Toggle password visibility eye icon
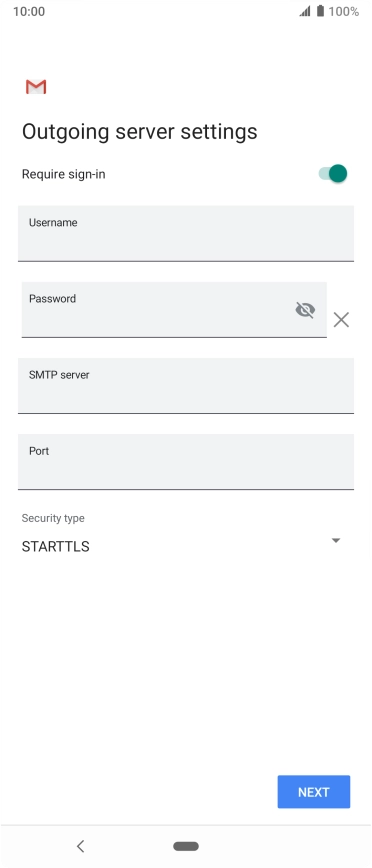The width and height of the screenshot is (372, 868). point(305,310)
